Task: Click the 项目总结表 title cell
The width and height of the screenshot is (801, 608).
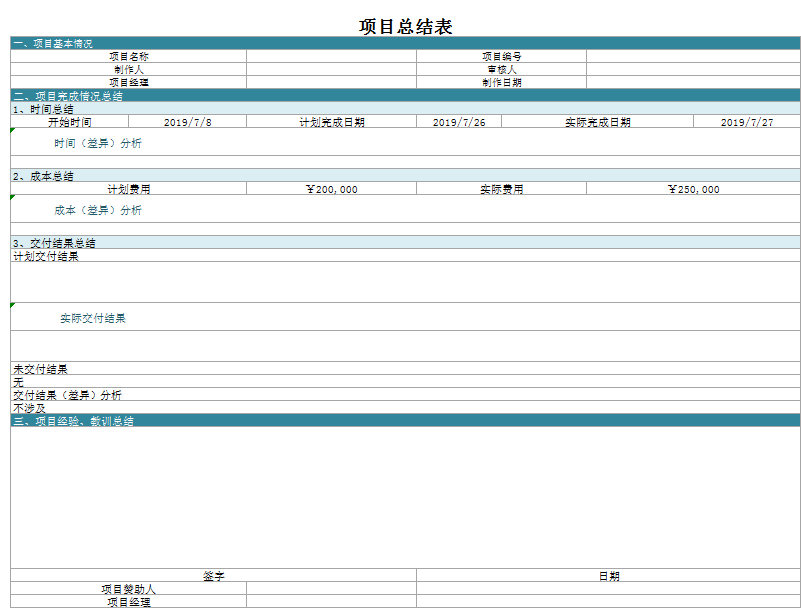Action: point(405,27)
